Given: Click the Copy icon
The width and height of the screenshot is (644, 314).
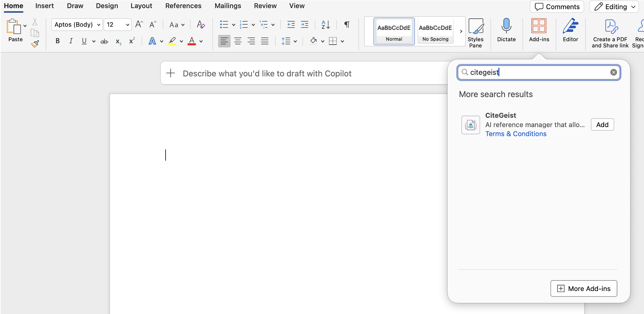Looking at the screenshot, I should [35, 33].
